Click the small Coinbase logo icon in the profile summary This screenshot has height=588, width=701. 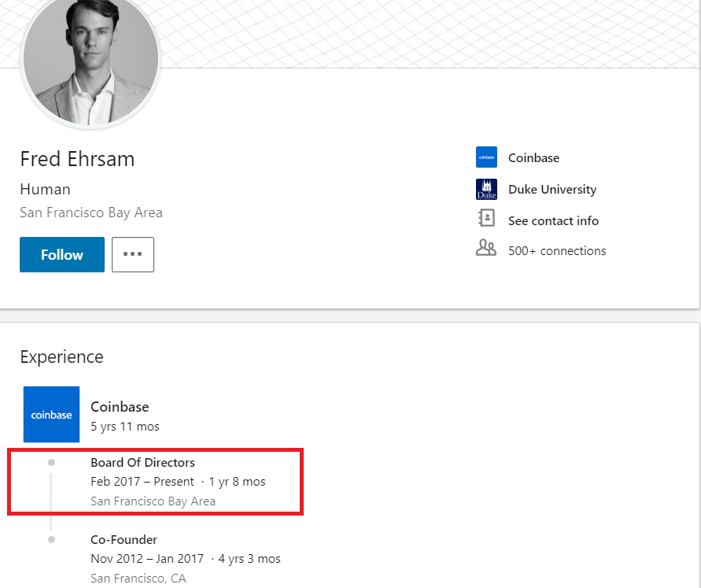pos(486,157)
